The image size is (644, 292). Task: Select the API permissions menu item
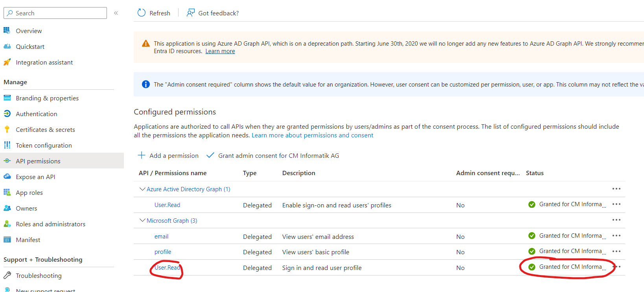(62, 161)
